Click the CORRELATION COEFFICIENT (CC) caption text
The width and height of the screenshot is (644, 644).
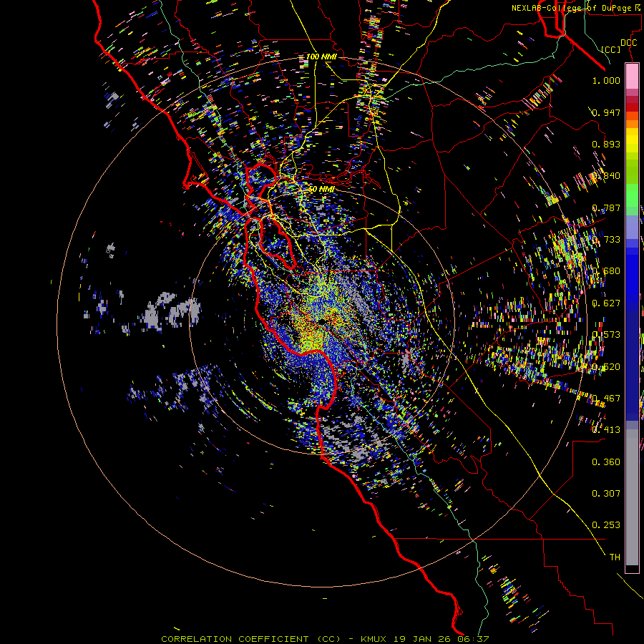[250, 639]
